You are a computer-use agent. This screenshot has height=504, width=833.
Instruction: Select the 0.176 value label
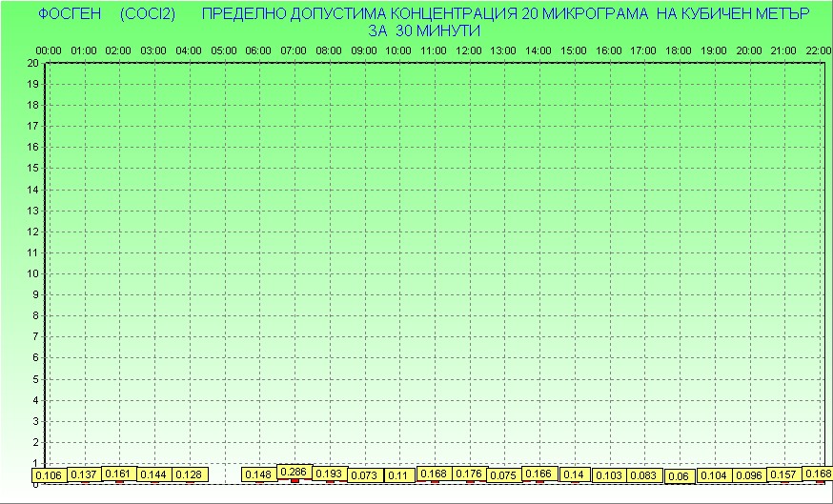tap(469, 474)
